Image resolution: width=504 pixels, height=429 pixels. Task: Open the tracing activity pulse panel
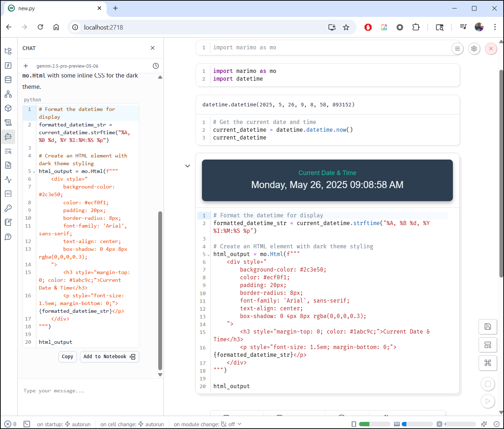click(8, 180)
